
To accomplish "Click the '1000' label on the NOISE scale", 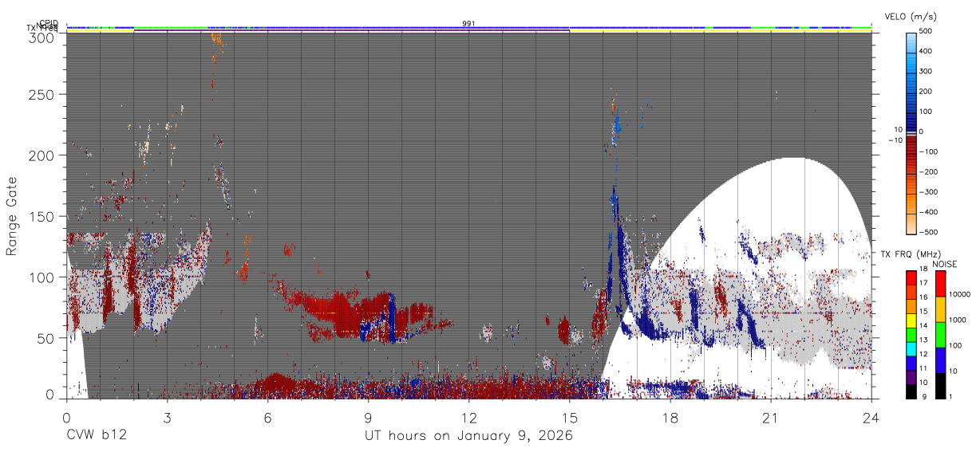I will pyautogui.click(x=958, y=320).
